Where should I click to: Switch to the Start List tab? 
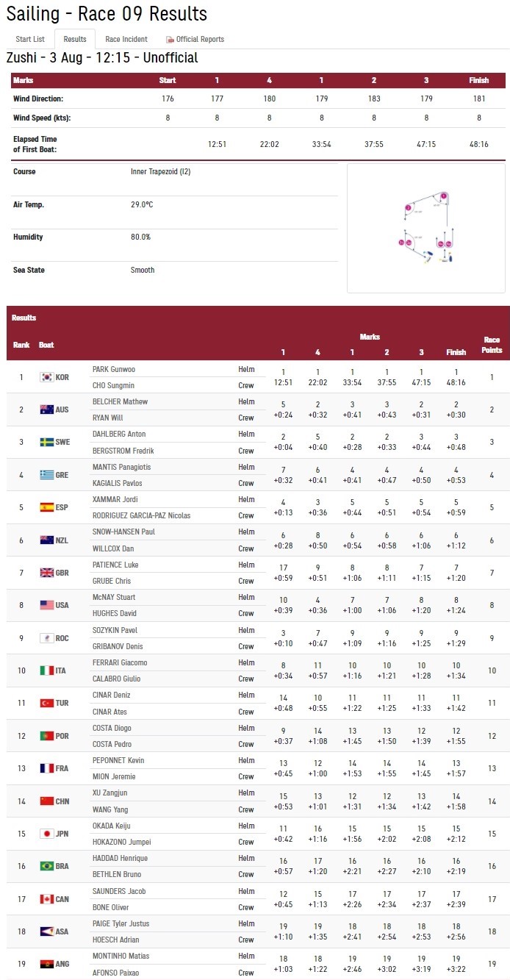pyautogui.click(x=30, y=39)
